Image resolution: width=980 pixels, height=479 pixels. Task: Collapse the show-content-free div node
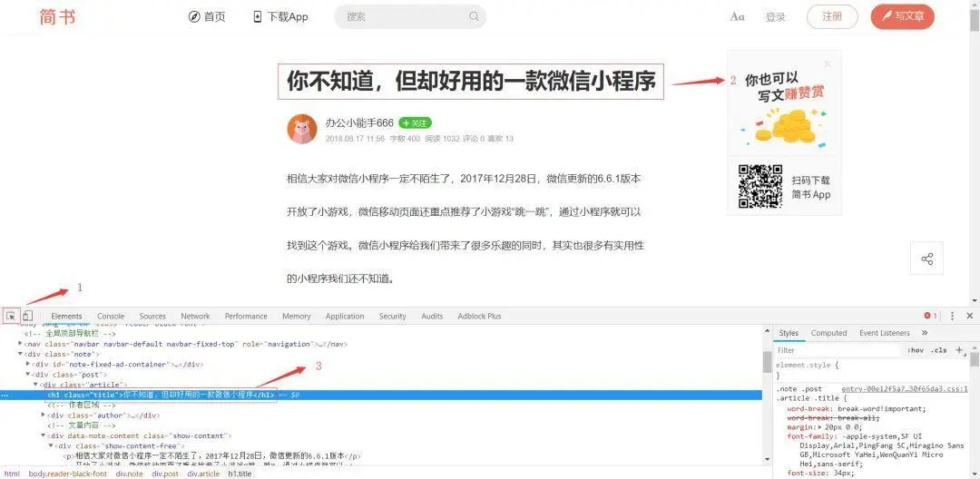51,446
